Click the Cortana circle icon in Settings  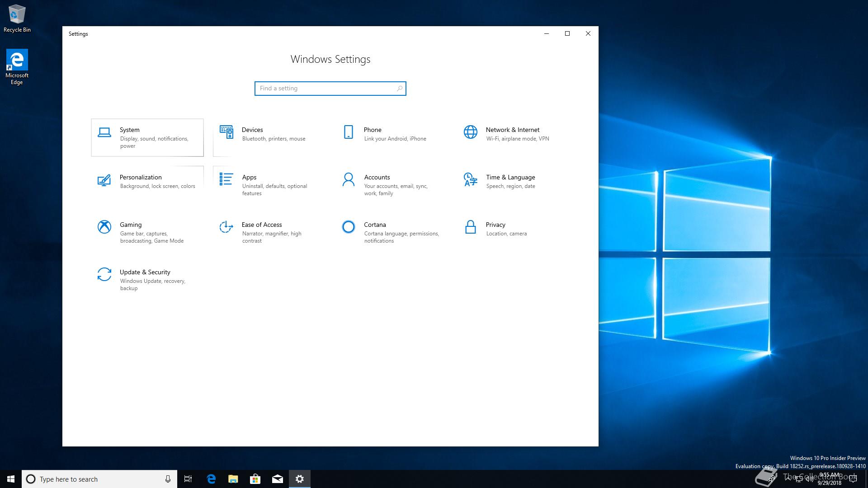[x=349, y=227]
